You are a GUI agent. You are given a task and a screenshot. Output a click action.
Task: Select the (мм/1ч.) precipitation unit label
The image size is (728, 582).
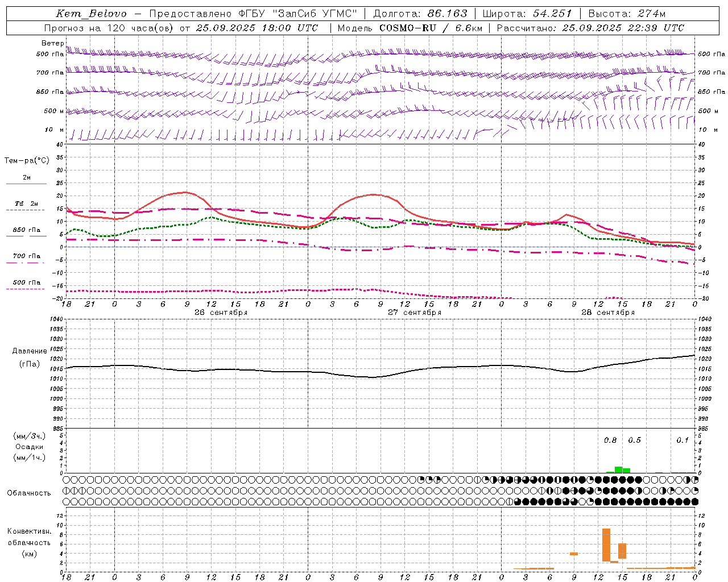pos(30,458)
